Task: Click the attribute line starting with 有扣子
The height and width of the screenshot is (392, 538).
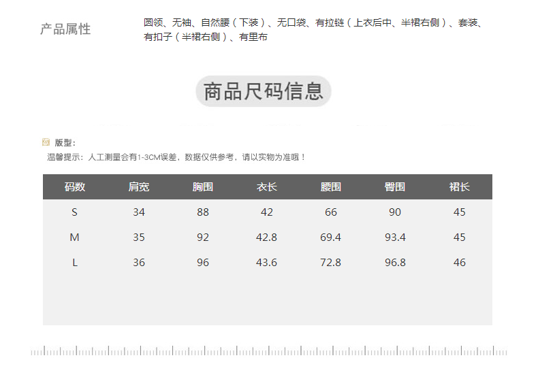Action: click(x=205, y=37)
